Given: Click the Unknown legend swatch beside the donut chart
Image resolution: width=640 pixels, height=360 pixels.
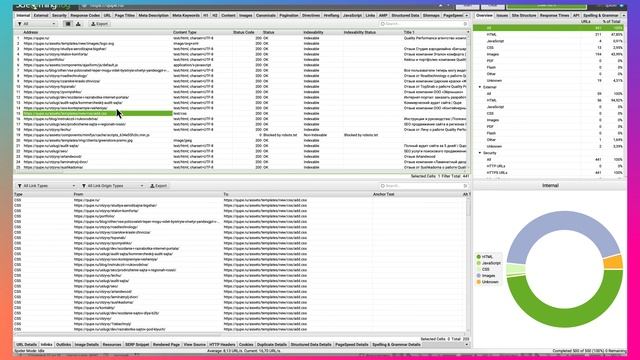Looking at the screenshot, I should click(478, 282).
